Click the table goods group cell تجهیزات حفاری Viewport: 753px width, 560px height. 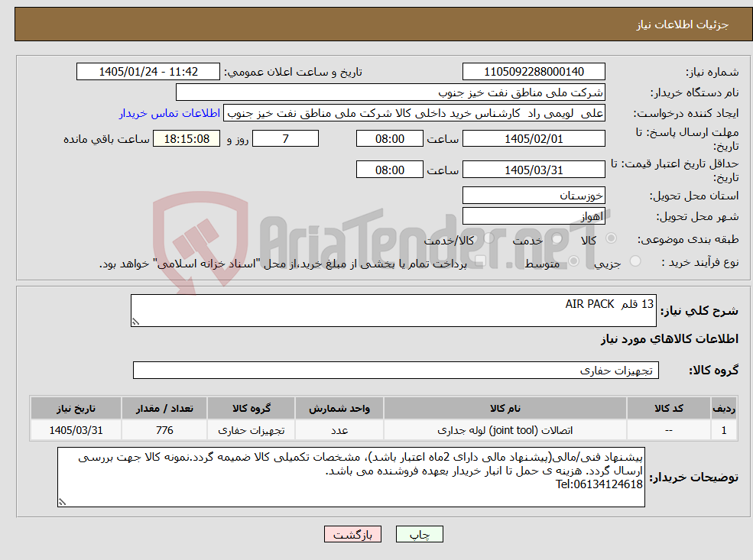pyautogui.click(x=252, y=430)
